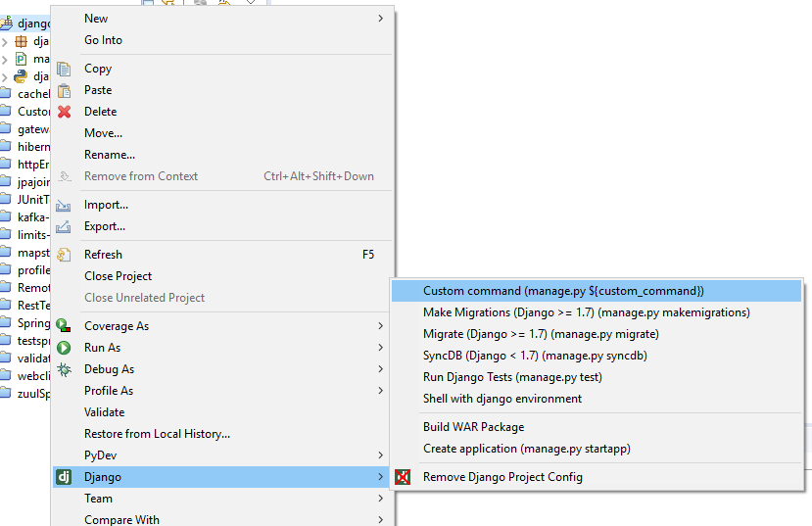The height and width of the screenshot is (526, 812).
Task: Select the gatew project folder
Action: [x=24, y=129]
